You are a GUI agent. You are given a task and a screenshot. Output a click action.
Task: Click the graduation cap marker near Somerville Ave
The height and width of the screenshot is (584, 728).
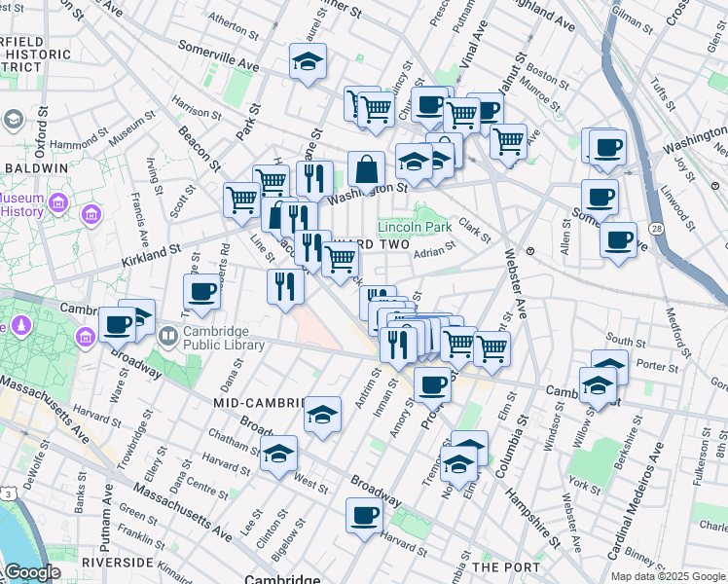coord(308,63)
